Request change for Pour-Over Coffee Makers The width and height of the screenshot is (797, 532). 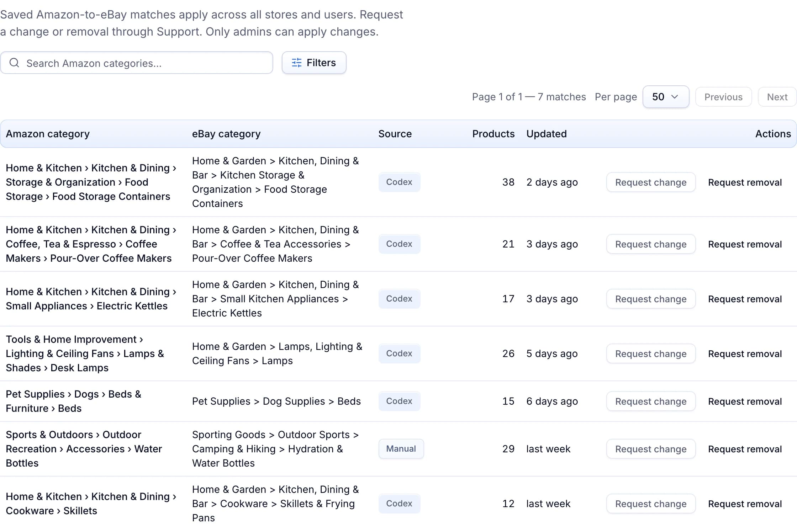[x=651, y=244]
